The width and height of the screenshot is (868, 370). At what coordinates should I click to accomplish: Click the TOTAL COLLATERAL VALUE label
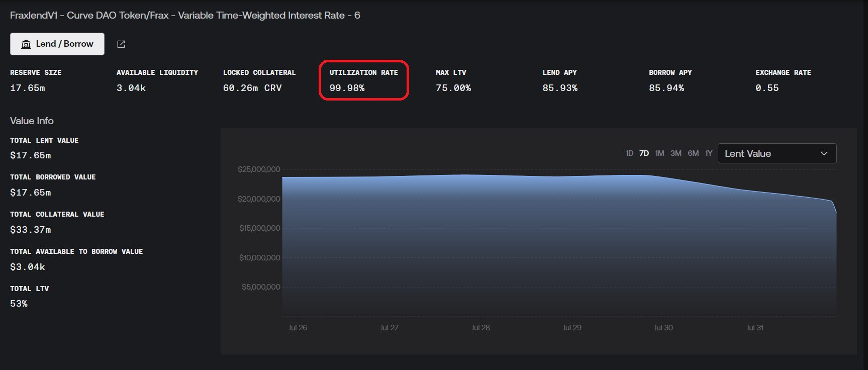pyautogui.click(x=57, y=214)
